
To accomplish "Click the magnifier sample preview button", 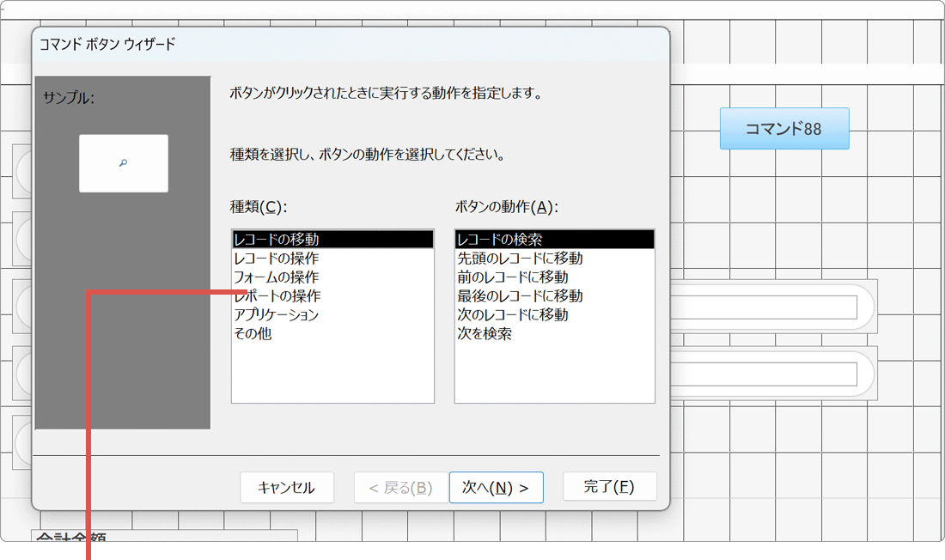I will [x=124, y=162].
